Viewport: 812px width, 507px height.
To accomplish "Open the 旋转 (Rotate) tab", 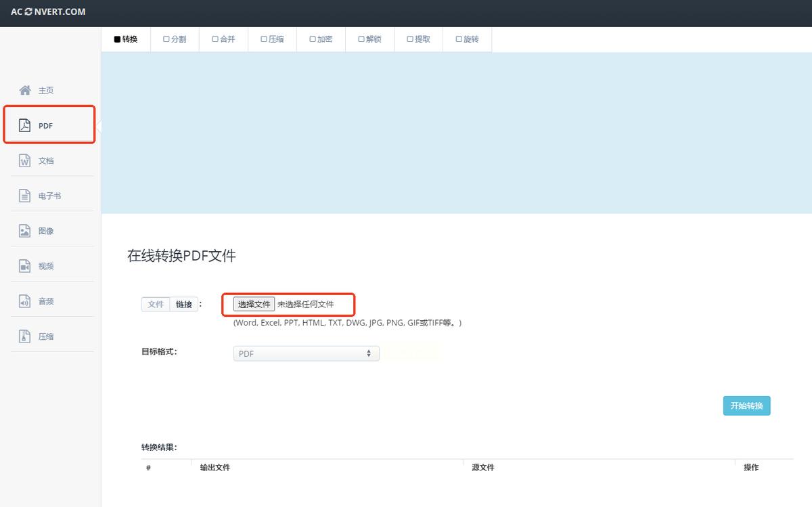I will tap(467, 39).
